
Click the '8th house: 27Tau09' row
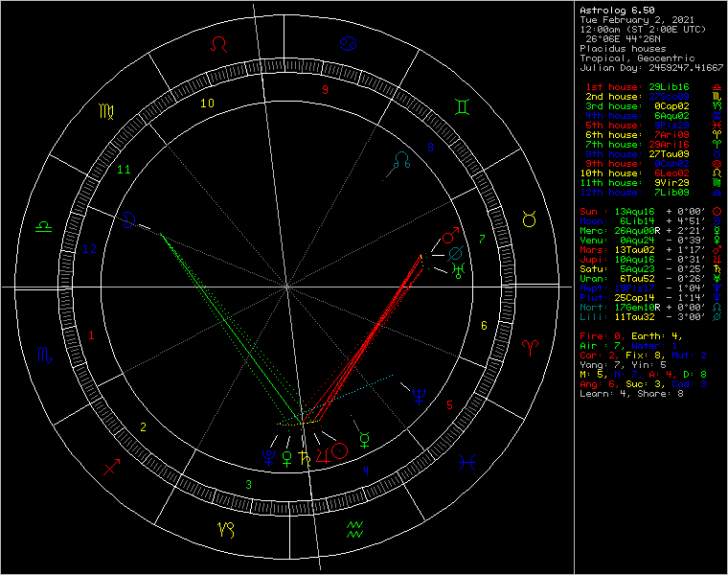[652, 153]
